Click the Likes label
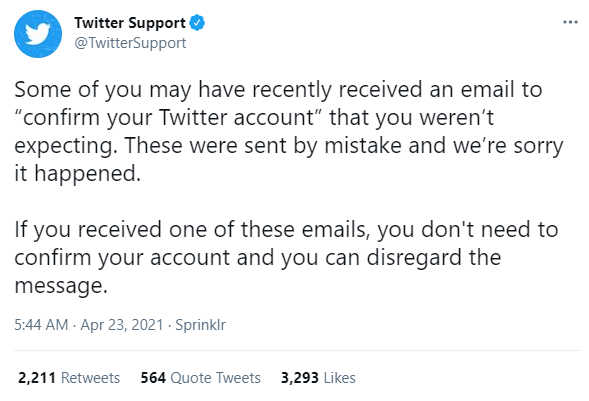589x401 pixels. (340, 378)
